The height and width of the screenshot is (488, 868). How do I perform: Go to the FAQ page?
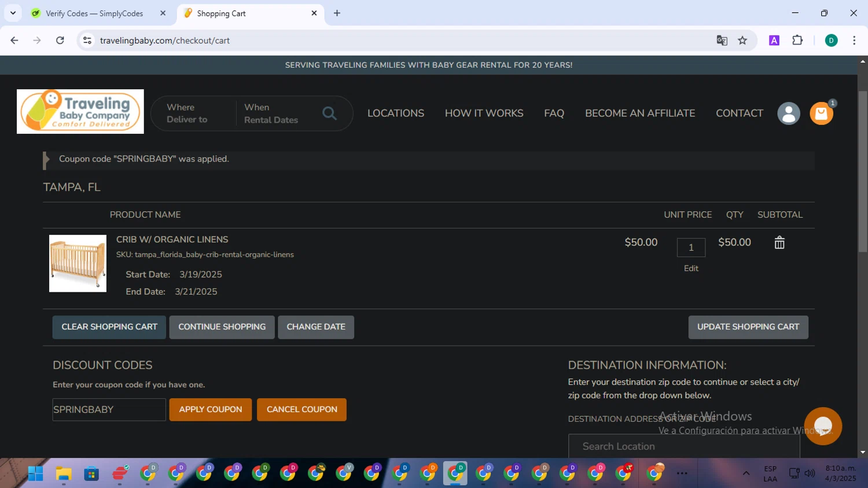coord(554,113)
